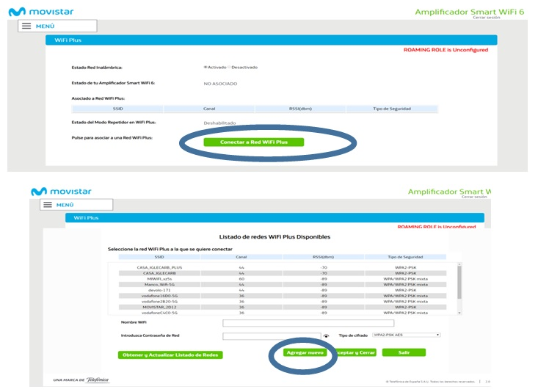Screen dimensions: 538x392
Task: Select the Activado radio button
Action: [205, 67]
